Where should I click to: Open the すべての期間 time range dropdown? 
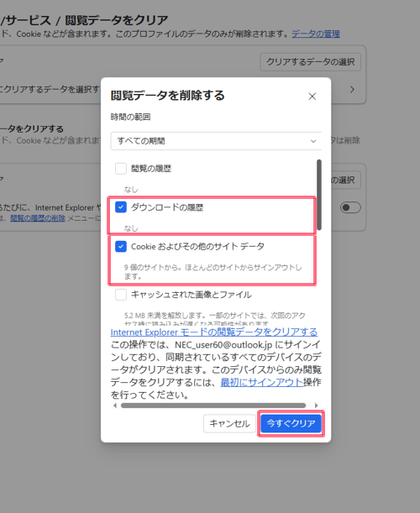tap(216, 141)
